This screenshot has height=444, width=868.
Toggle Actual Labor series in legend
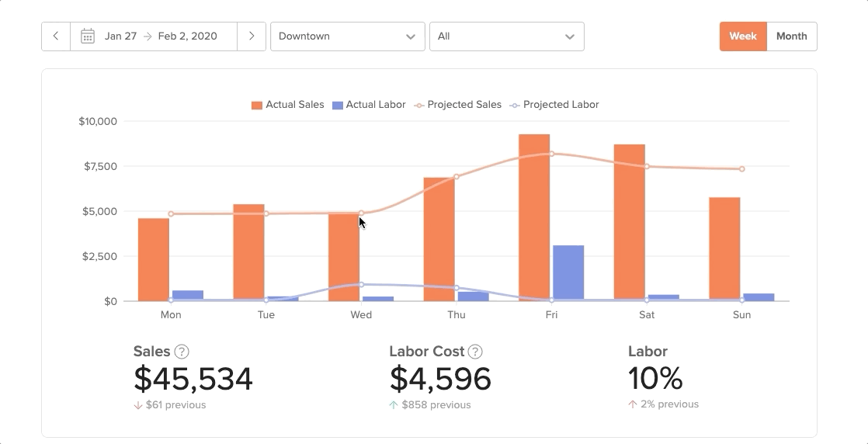(369, 105)
